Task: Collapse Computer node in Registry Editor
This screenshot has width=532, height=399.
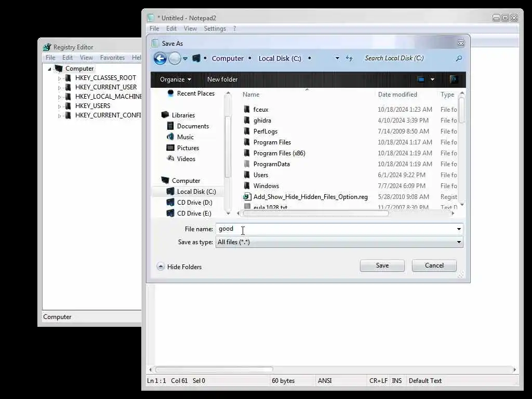Action: [x=49, y=69]
